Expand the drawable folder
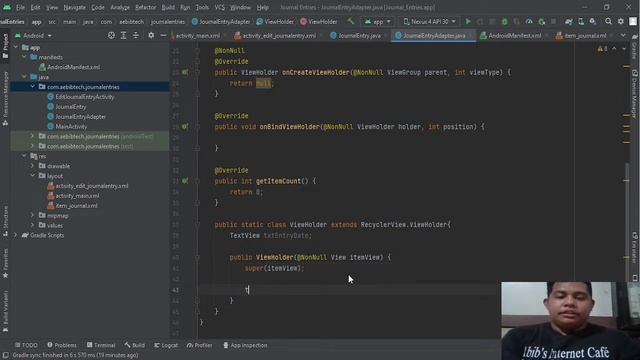The height and width of the screenshot is (360, 640). point(33,166)
